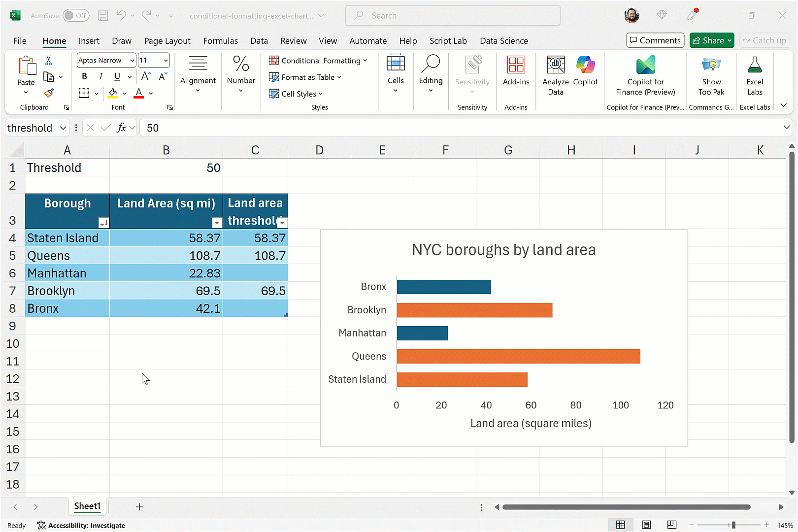Click the Cut scissors icon
798x532 pixels.
point(48,61)
